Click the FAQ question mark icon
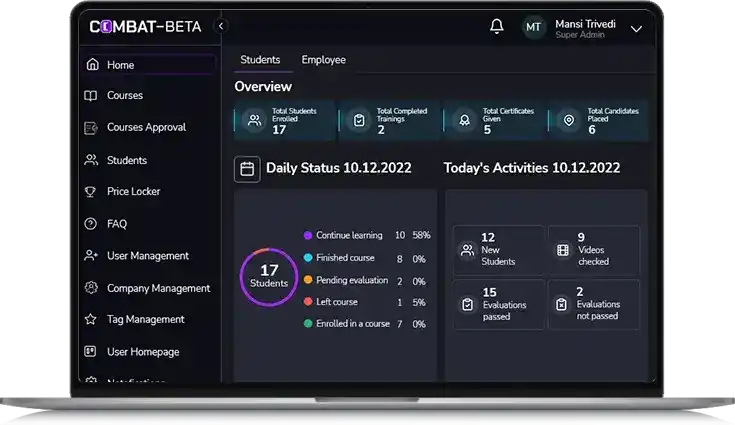 [x=90, y=224]
